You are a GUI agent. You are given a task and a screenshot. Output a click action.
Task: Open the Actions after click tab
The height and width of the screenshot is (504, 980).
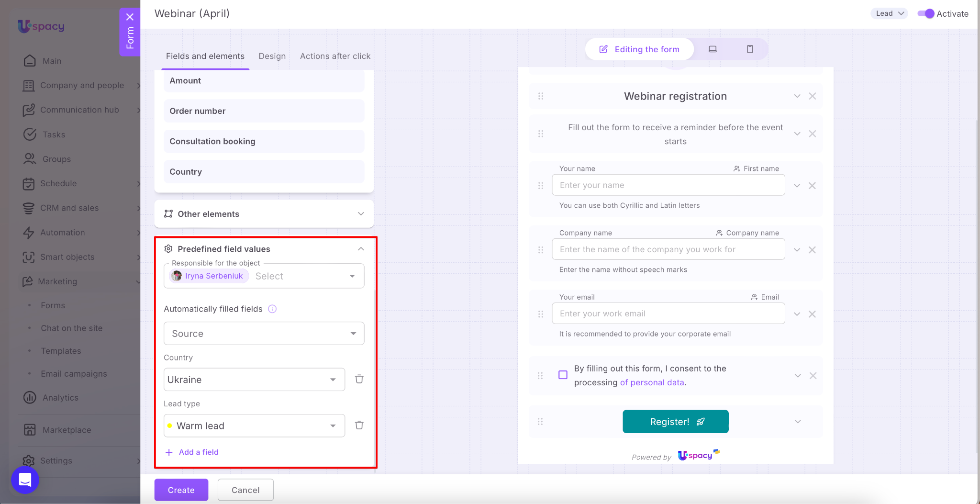pyautogui.click(x=335, y=56)
